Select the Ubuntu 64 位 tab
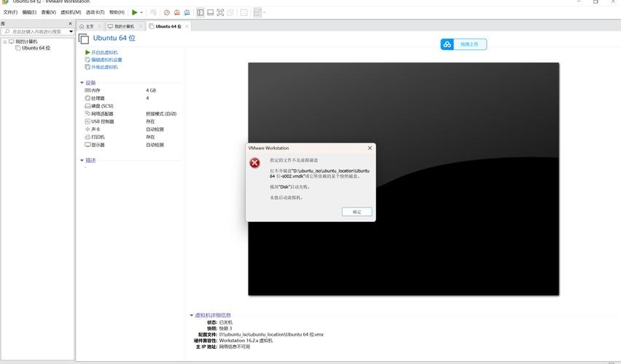Screen dimensions: 621x364 click(168, 26)
